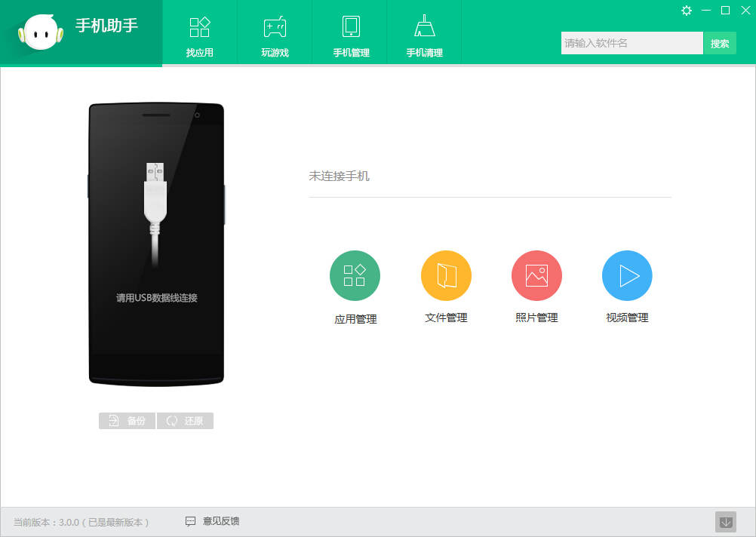
Task: Click the 还原 restore button
Action: pos(185,420)
